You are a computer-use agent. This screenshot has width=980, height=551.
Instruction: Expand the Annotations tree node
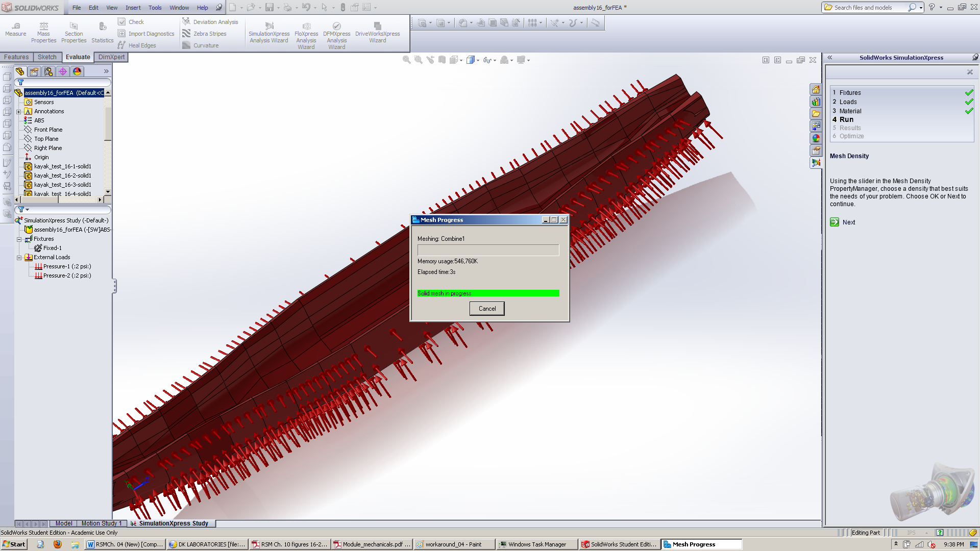coord(19,112)
